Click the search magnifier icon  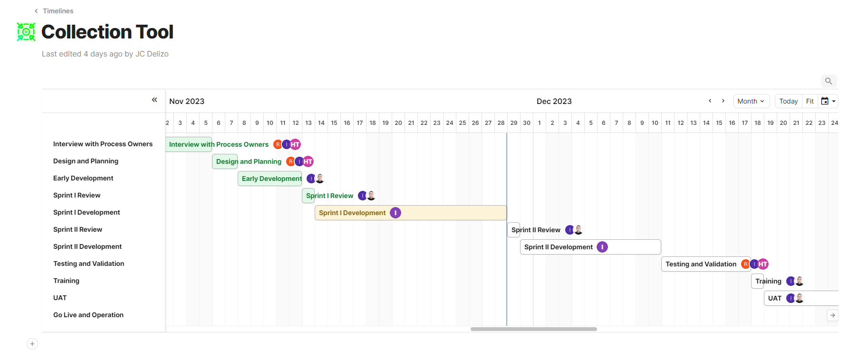[x=829, y=81]
